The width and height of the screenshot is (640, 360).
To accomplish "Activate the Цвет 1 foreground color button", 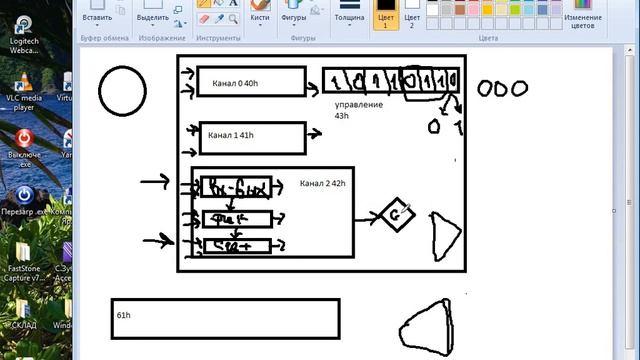I will [x=386, y=15].
